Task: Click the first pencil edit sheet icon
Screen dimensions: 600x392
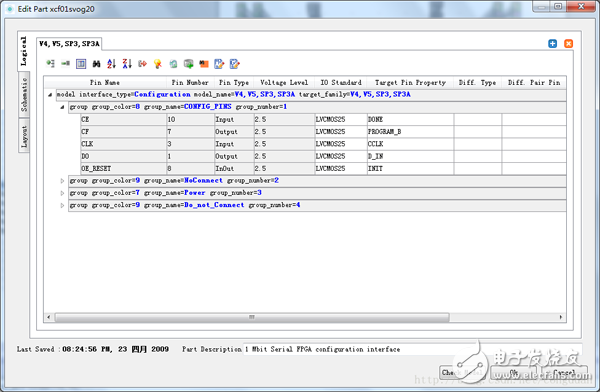Action: click(219, 64)
